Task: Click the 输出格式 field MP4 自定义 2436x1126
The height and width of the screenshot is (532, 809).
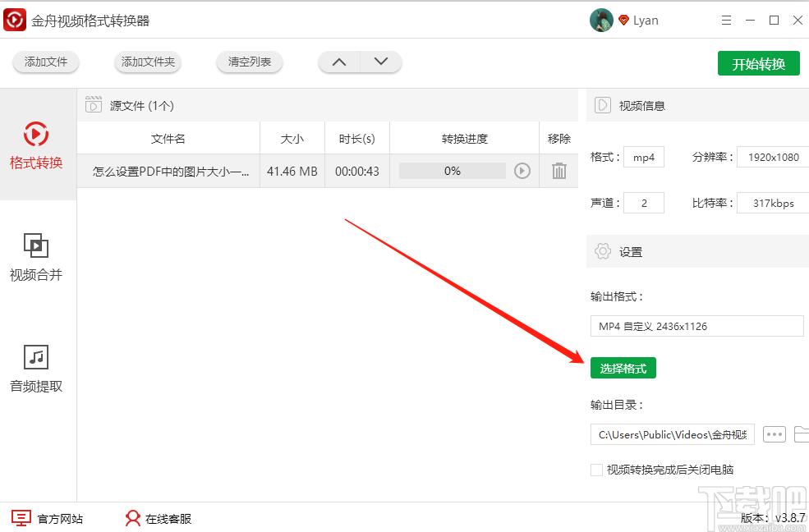Action: (697, 326)
